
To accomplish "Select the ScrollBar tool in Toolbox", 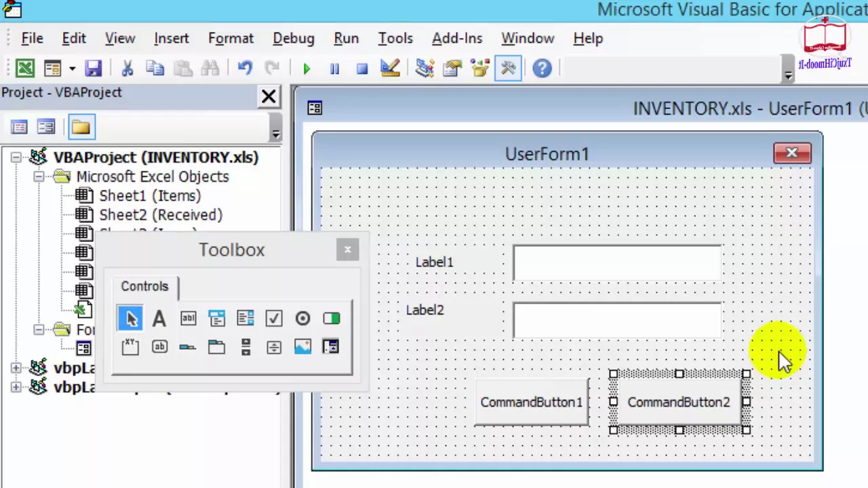I will coord(245,347).
